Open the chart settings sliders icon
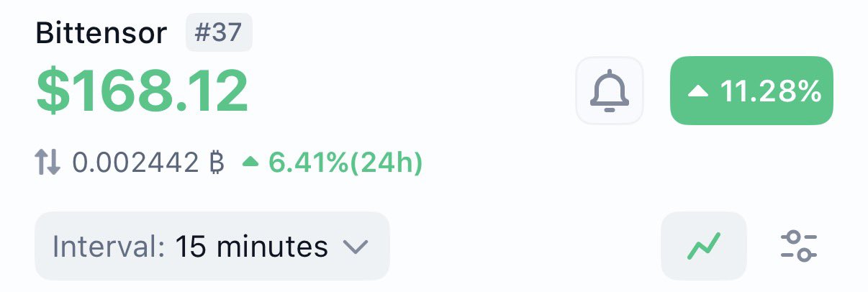Image resolution: width=868 pixels, height=292 pixels. 800,247
